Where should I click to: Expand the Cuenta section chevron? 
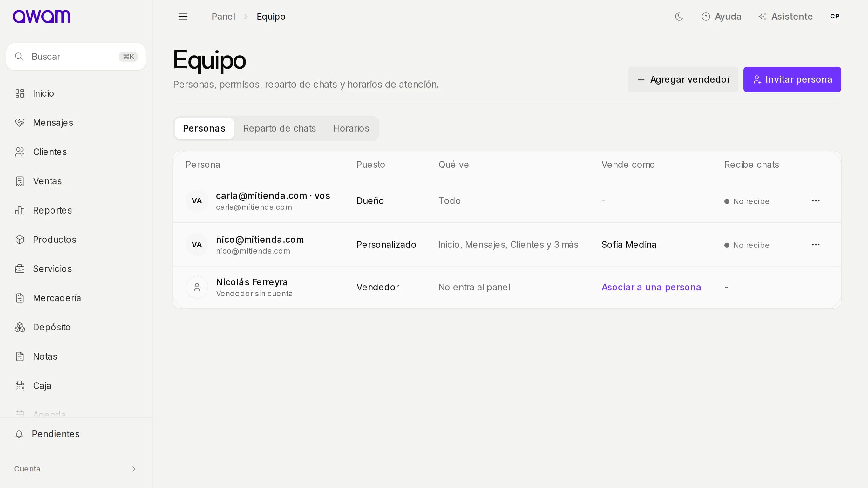click(134, 469)
